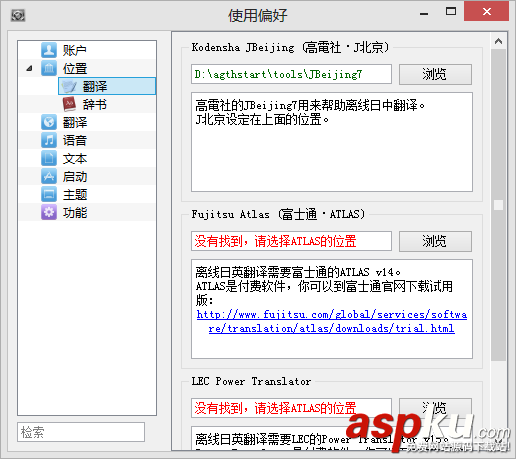
Task: Click the 功能 gear icon
Action: point(49,212)
